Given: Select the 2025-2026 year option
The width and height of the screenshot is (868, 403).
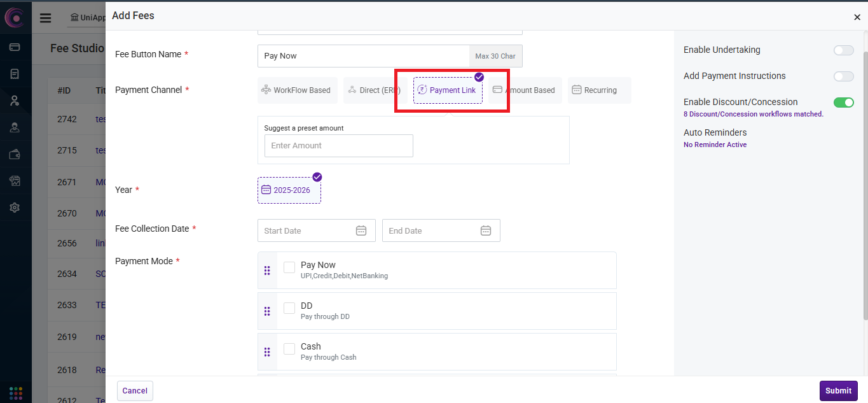Looking at the screenshot, I should point(289,190).
